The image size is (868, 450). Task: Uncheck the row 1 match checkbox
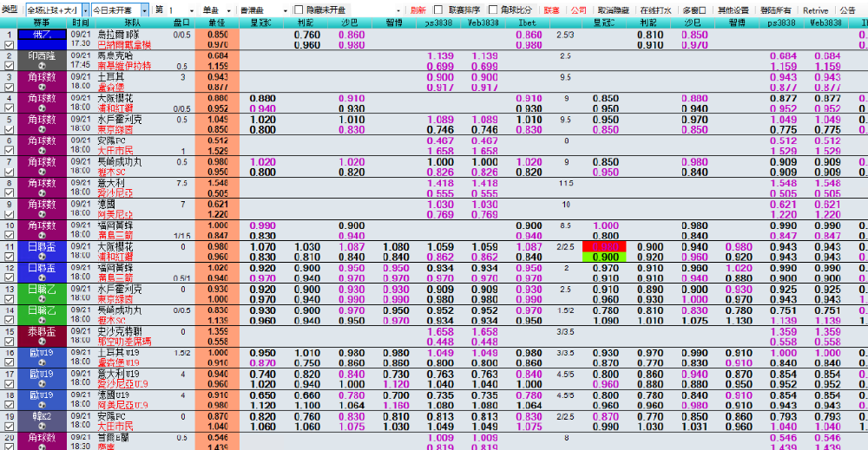pyautogui.click(x=9, y=45)
